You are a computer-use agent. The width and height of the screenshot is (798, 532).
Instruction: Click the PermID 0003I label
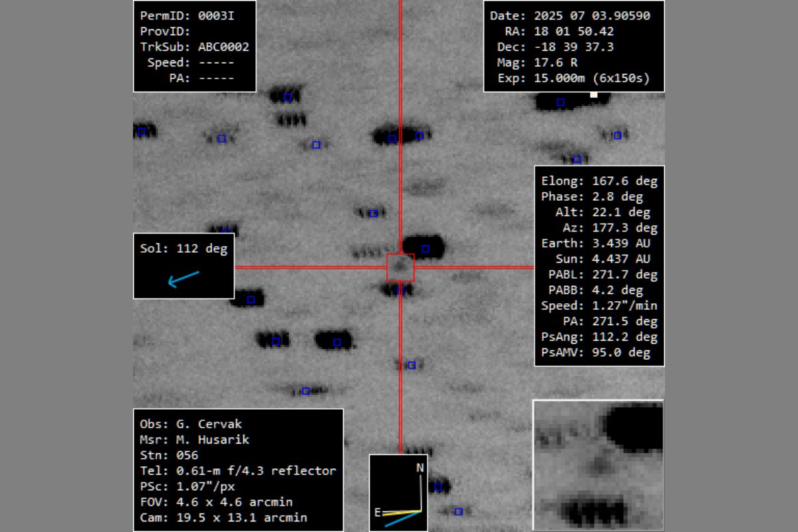pos(187,16)
